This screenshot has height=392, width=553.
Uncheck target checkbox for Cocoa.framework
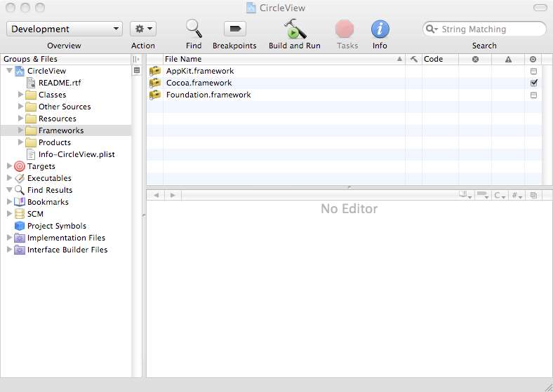pyautogui.click(x=533, y=83)
